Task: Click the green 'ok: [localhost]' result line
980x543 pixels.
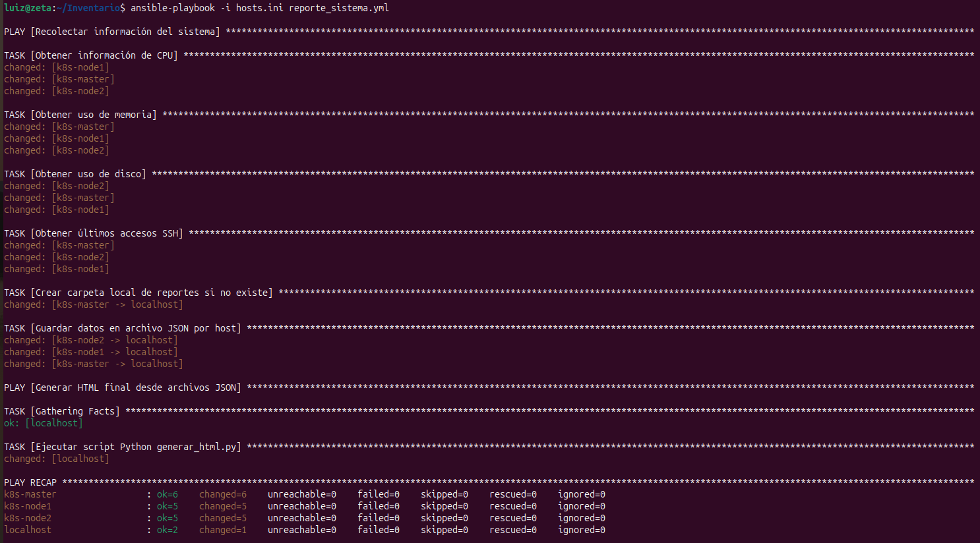Action: tap(44, 423)
